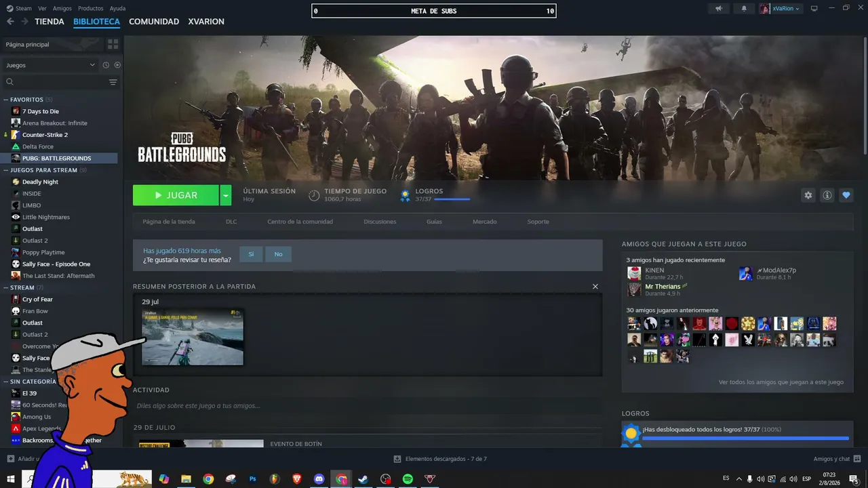This screenshot has height=488, width=868.
Task: Open Windows notification center icon
Action: (x=854, y=479)
